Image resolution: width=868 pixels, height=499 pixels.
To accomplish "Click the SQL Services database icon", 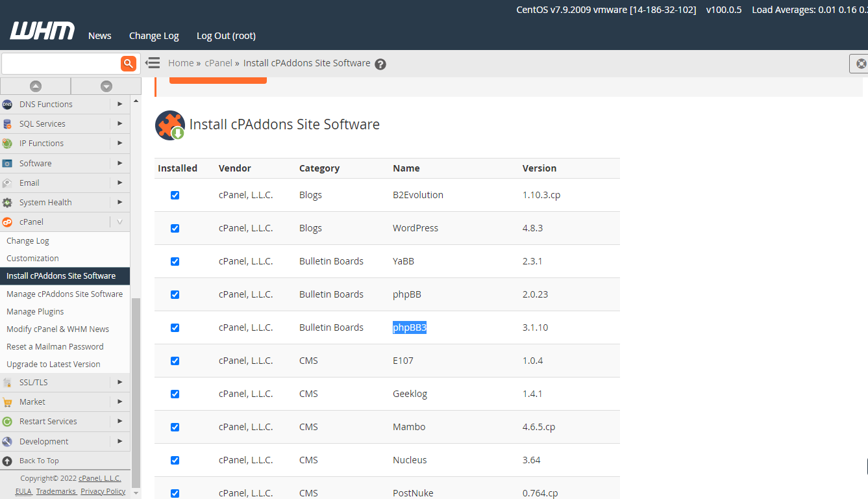I will tap(7, 123).
